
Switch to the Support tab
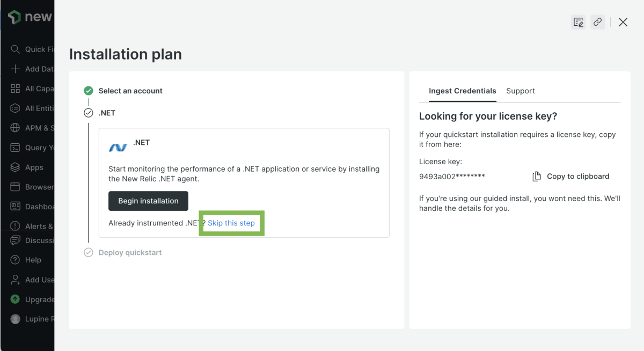point(521,91)
